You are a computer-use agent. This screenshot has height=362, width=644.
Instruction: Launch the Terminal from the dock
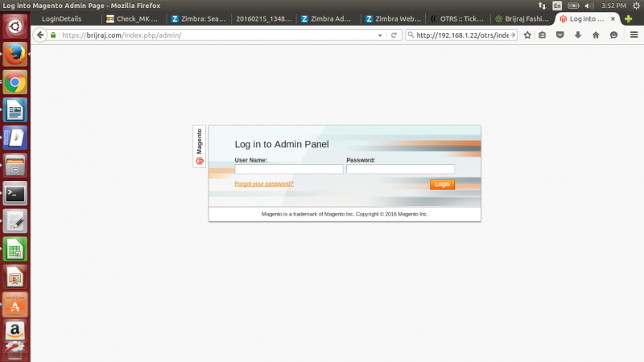point(14,193)
